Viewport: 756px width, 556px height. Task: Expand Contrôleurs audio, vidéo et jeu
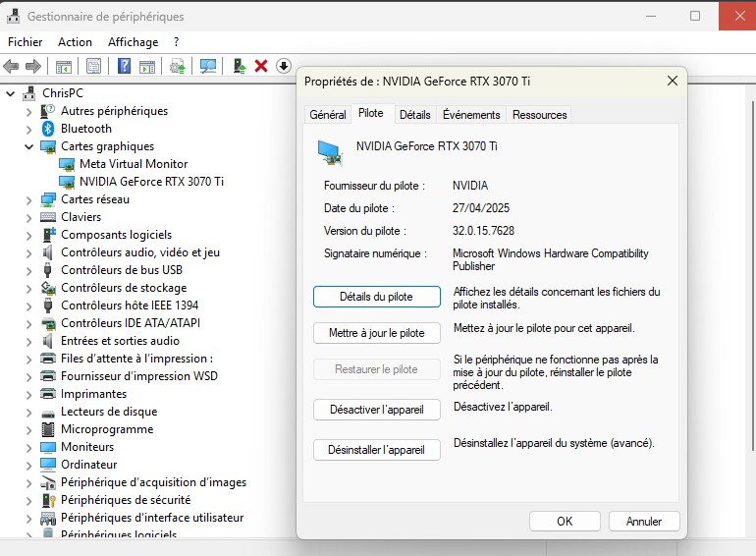pyautogui.click(x=28, y=253)
